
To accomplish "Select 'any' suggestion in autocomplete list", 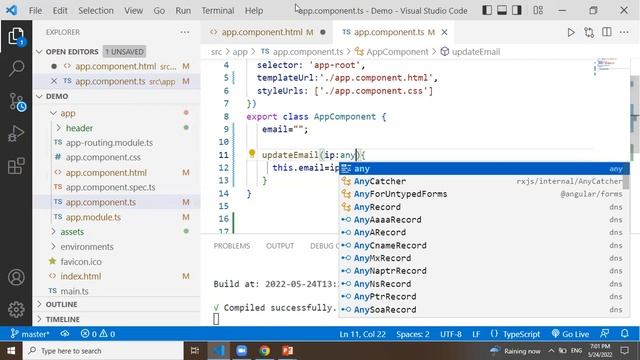I will pos(484,169).
